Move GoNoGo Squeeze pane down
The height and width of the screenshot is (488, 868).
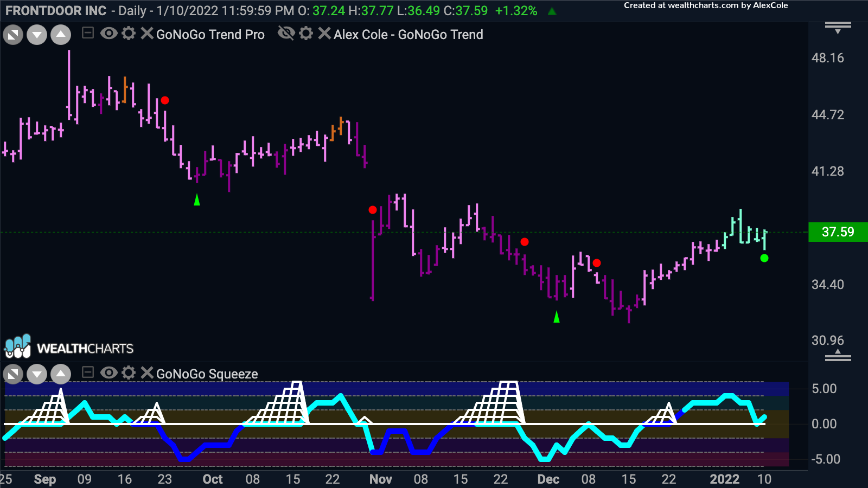tap(37, 374)
